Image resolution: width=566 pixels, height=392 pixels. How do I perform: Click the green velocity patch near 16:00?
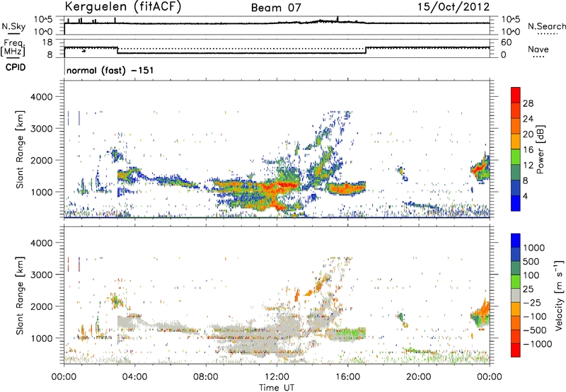tap(352, 333)
